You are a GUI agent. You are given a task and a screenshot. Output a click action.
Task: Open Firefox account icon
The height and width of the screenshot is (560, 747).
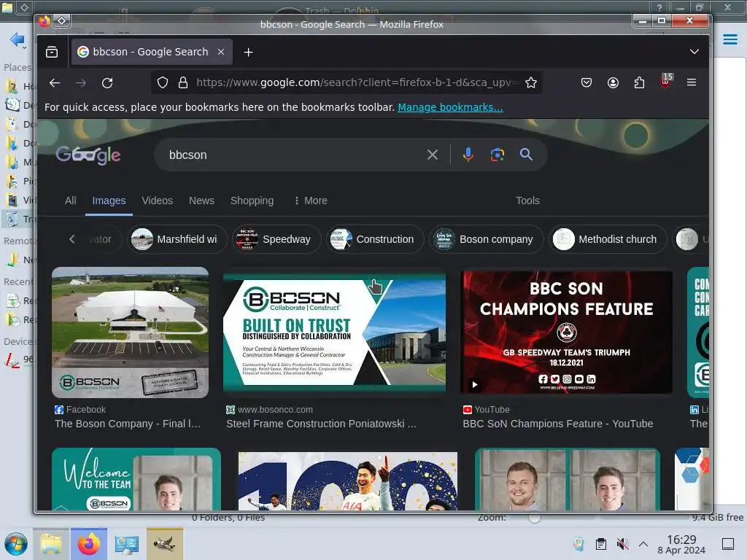click(613, 83)
